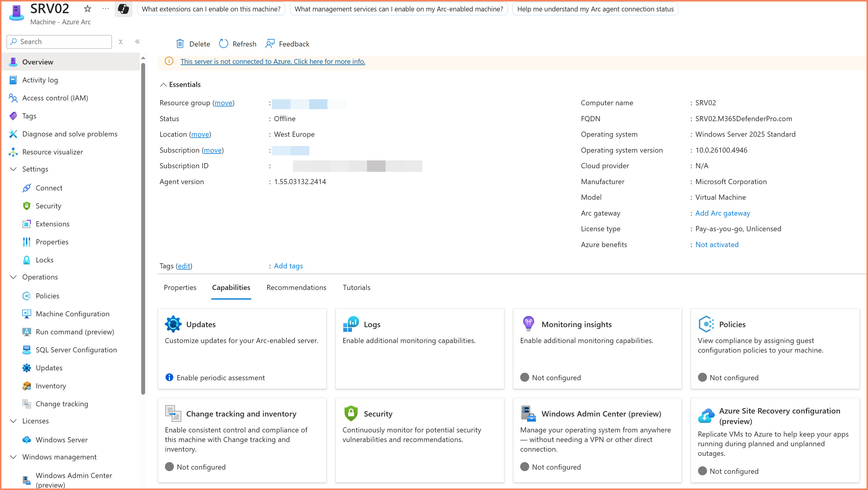The height and width of the screenshot is (490, 868).
Task: Click 'This server is not connected to Azure' link
Action: (273, 61)
